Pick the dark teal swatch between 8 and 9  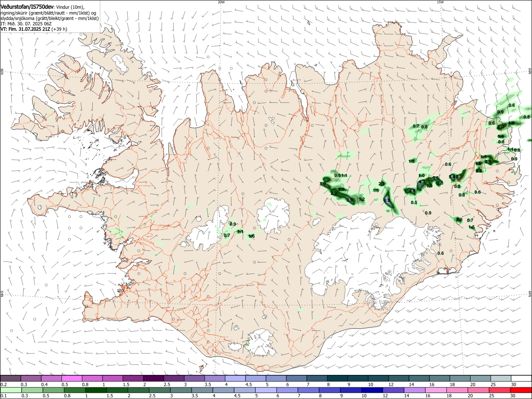pos(337,378)
